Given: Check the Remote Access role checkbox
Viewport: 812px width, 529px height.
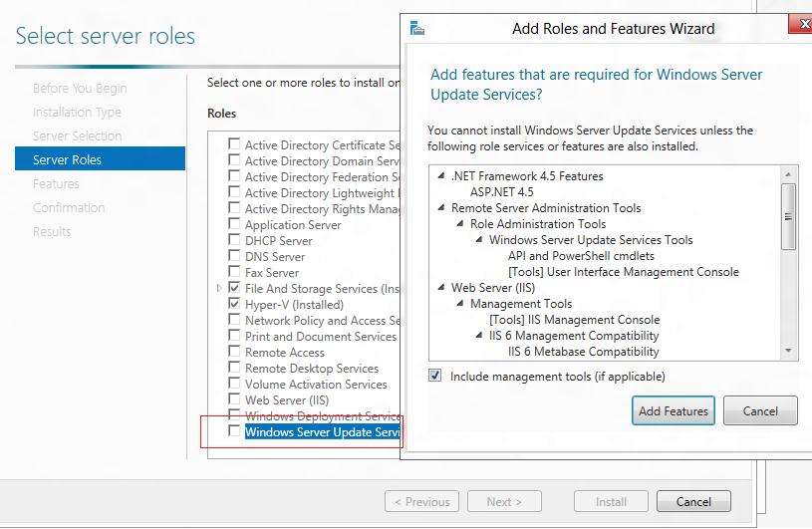Looking at the screenshot, I should coord(234,352).
